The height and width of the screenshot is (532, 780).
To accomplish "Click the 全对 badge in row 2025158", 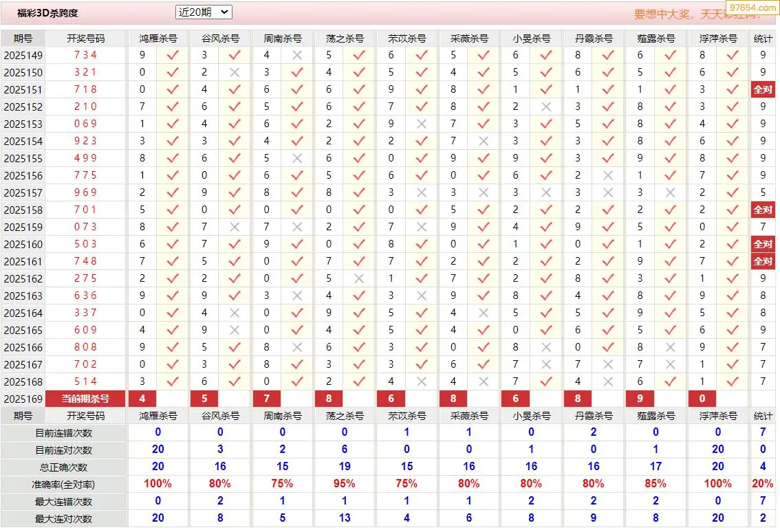I will [763, 210].
